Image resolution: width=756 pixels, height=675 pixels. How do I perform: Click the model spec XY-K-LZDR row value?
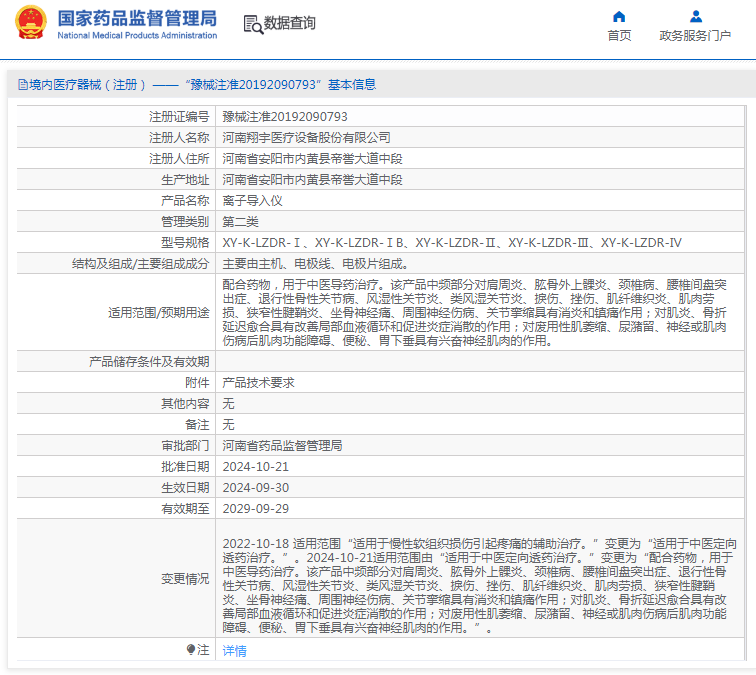tap(452, 243)
